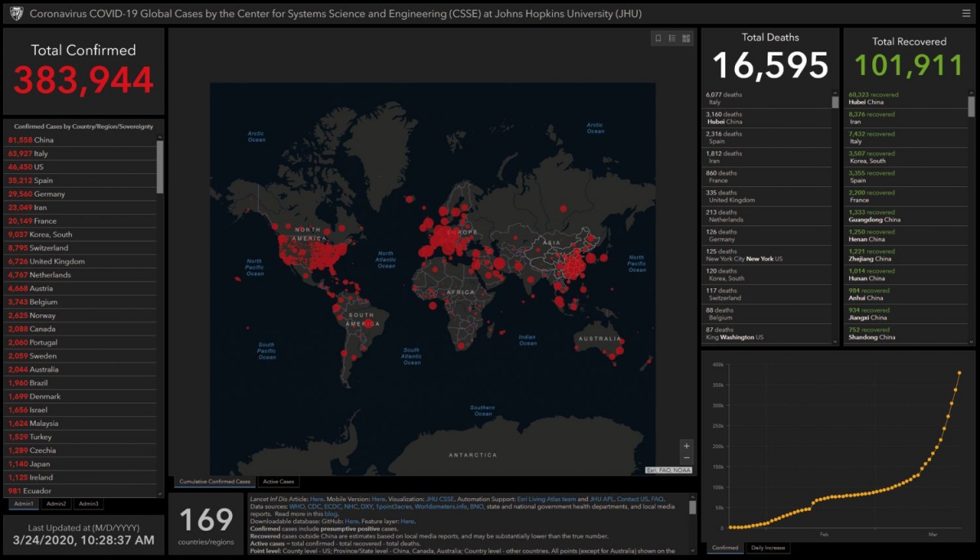Click the down arrow of recovered list scrollbar
The image size is (980, 560).
click(x=971, y=340)
